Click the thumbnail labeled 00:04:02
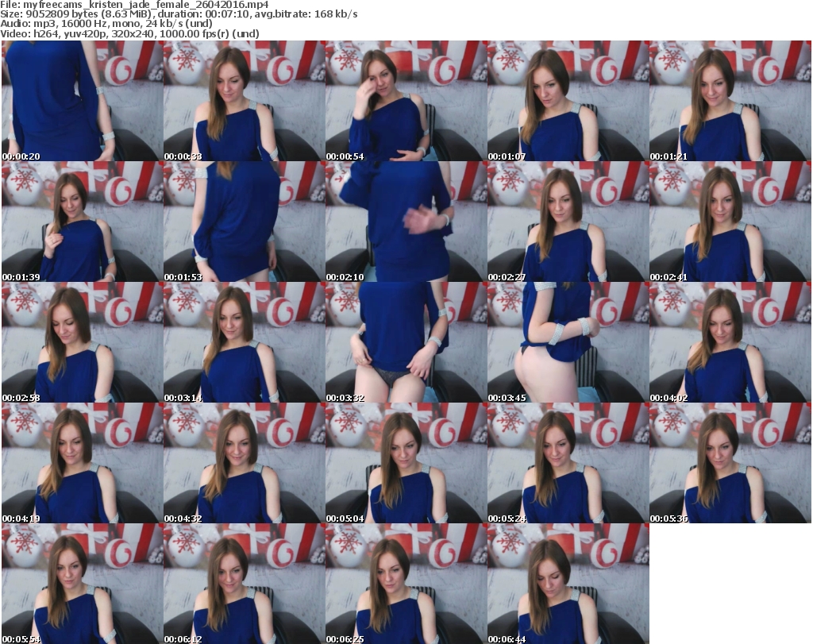Viewport: 813px width, 644px height. [730, 342]
